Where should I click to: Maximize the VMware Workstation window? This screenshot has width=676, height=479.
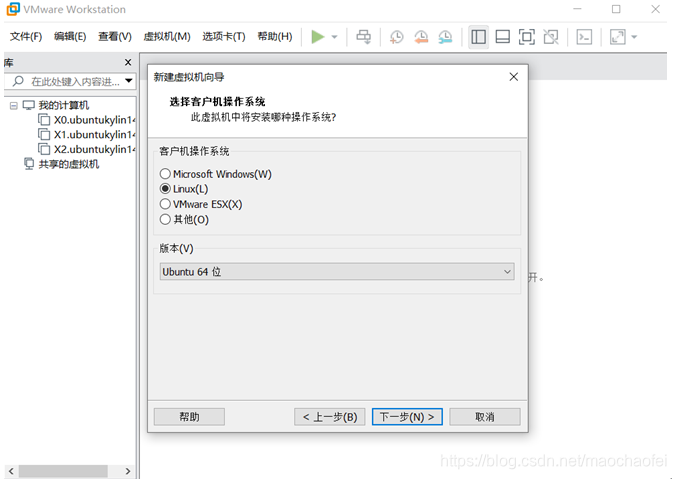[617, 9]
